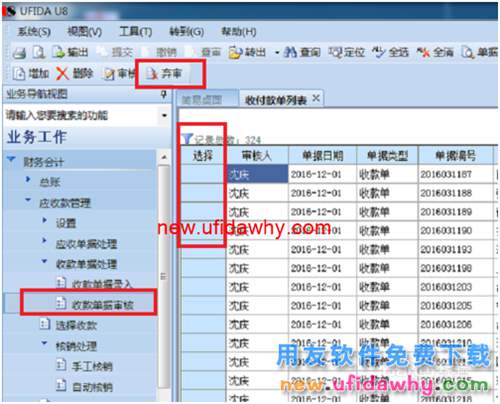Tick the selection cell for row 2016031203
The image size is (500, 404).
pos(203,286)
